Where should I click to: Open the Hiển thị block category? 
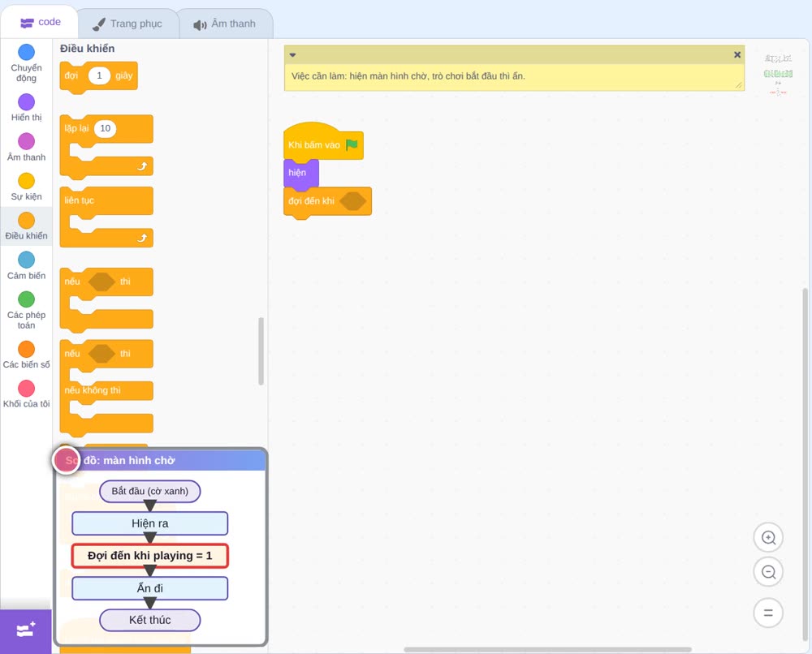26,107
